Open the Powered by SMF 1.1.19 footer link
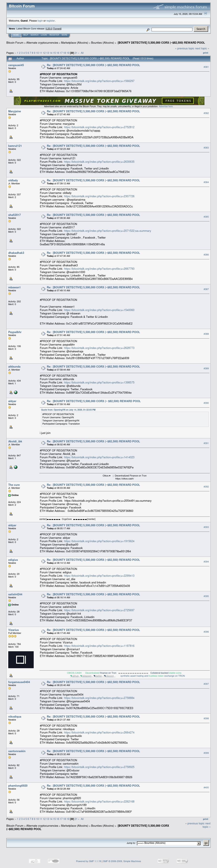The image size is (217, 868). tap(89, 861)
